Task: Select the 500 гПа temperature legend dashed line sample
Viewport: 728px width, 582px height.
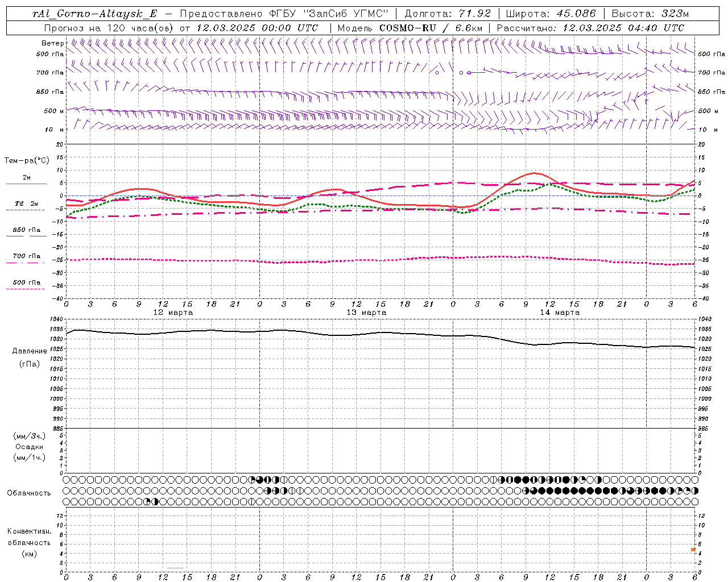Action: coord(25,289)
